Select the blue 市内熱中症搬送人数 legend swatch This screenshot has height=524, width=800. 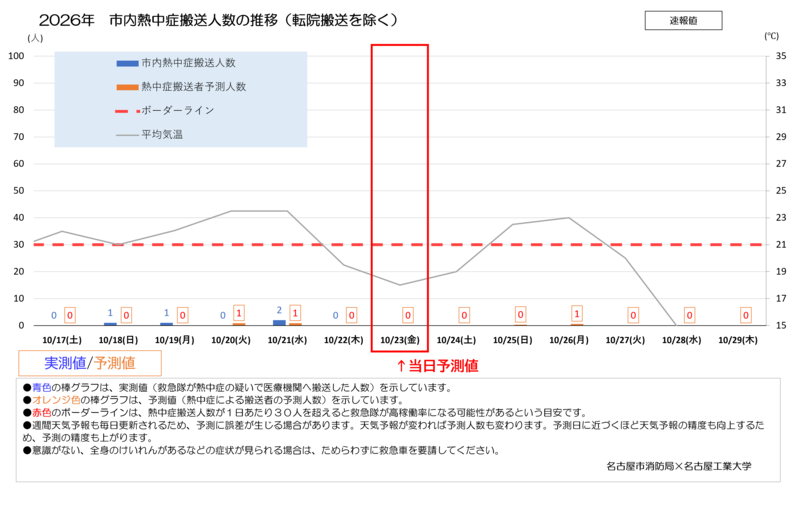point(128,63)
